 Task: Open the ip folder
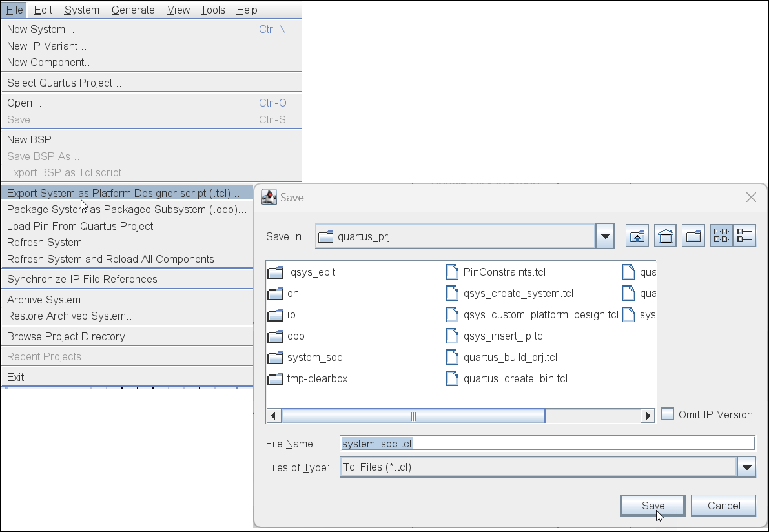pyautogui.click(x=292, y=314)
